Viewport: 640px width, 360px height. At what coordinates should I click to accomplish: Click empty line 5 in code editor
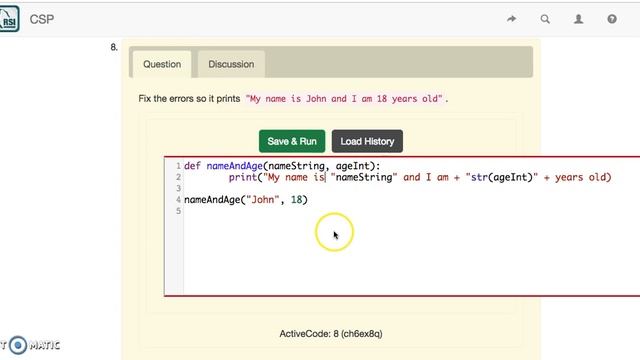[x=411, y=211]
